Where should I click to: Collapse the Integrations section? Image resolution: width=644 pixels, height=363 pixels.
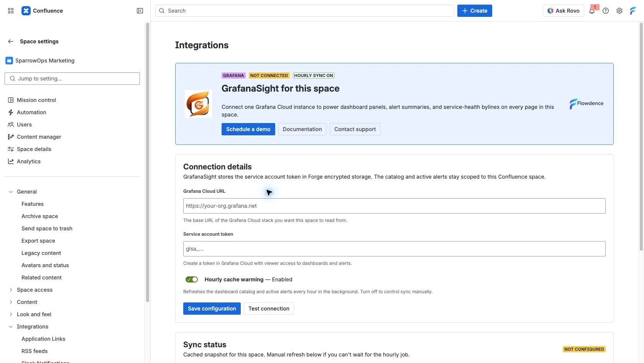11,327
